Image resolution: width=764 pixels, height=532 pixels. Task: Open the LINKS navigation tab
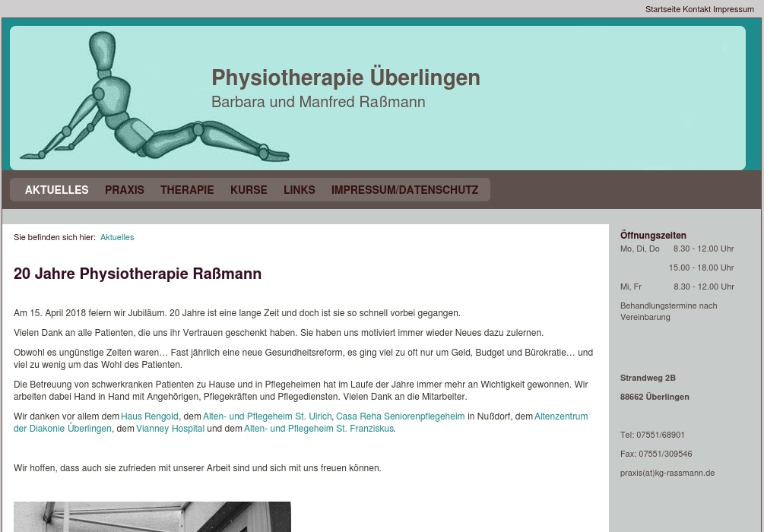299,190
